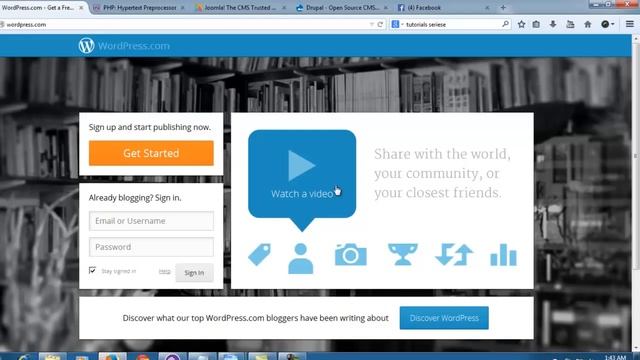The width and height of the screenshot is (640, 360).
Task: Click Sign up and start publishing now text
Action: point(150,127)
